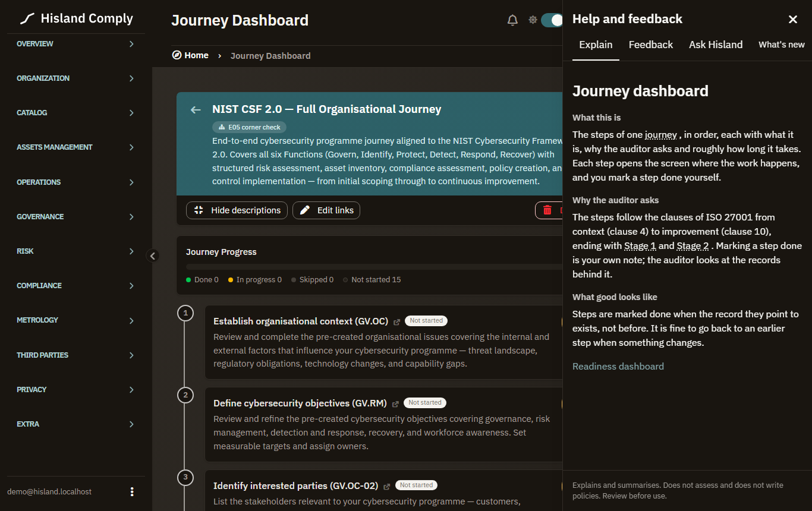
Task: Close the Help and feedback panel
Action: pyautogui.click(x=793, y=20)
